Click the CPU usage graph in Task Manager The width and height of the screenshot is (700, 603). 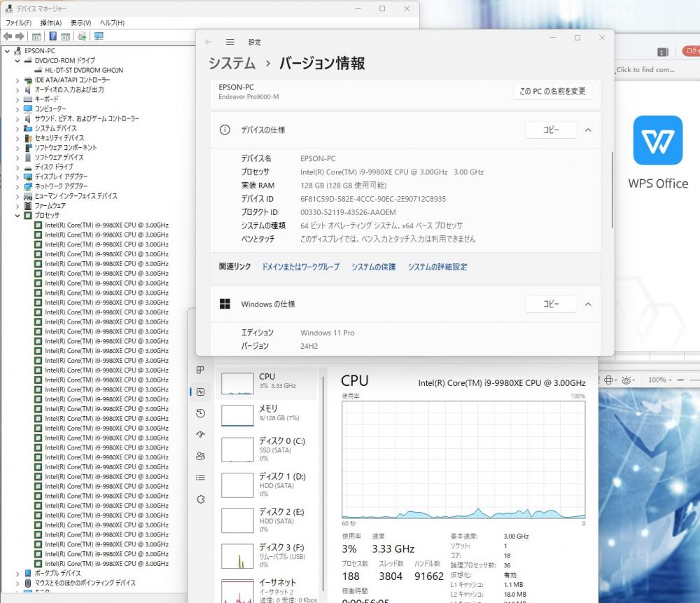pos(463,459)
